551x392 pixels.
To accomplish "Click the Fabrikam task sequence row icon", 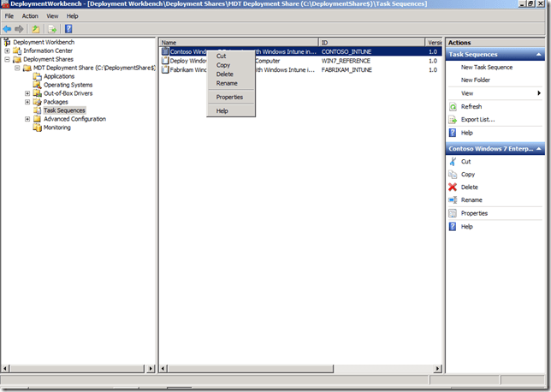I will pyautogui.click(x=165, y=69).
